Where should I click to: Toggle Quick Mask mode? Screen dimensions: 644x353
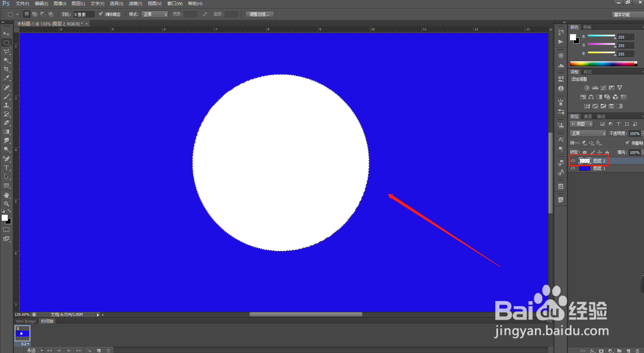[6, 230]
